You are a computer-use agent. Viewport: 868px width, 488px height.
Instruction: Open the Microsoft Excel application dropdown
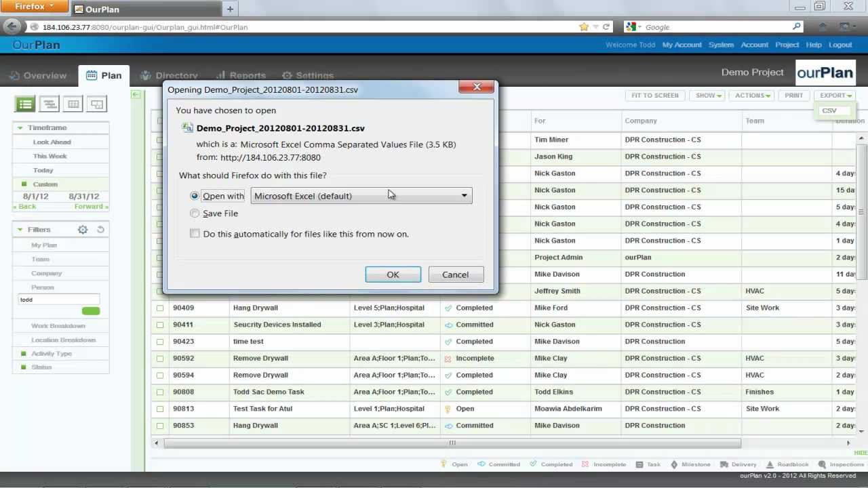click(x=361, y=196)
